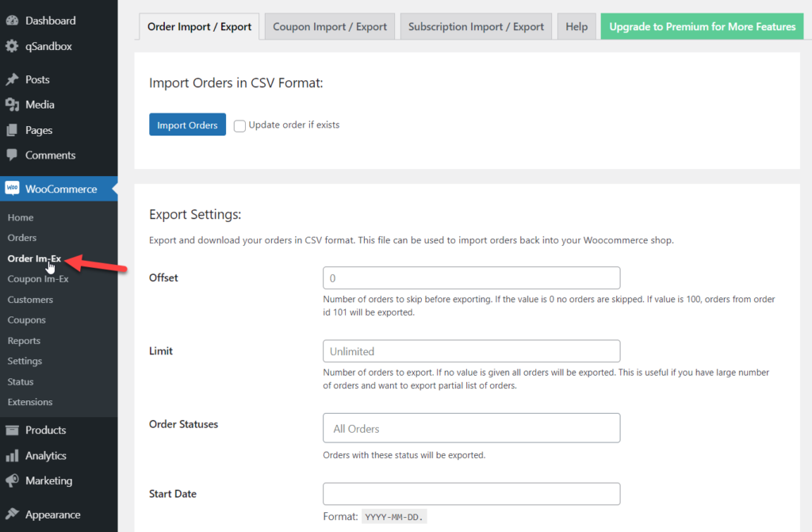Enable the Update order if exists checkbox

coord(239,126)
